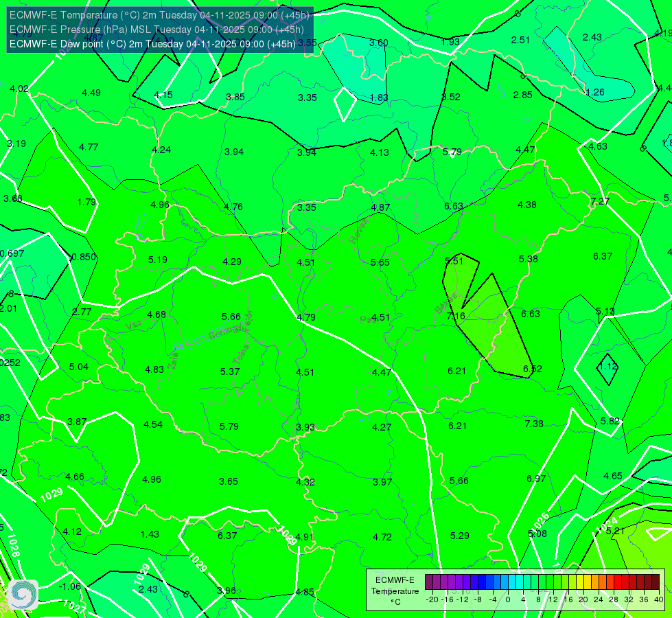Click the 6.97 value on the map
Screen dimensions: 672x618
[x=536, y=479]
